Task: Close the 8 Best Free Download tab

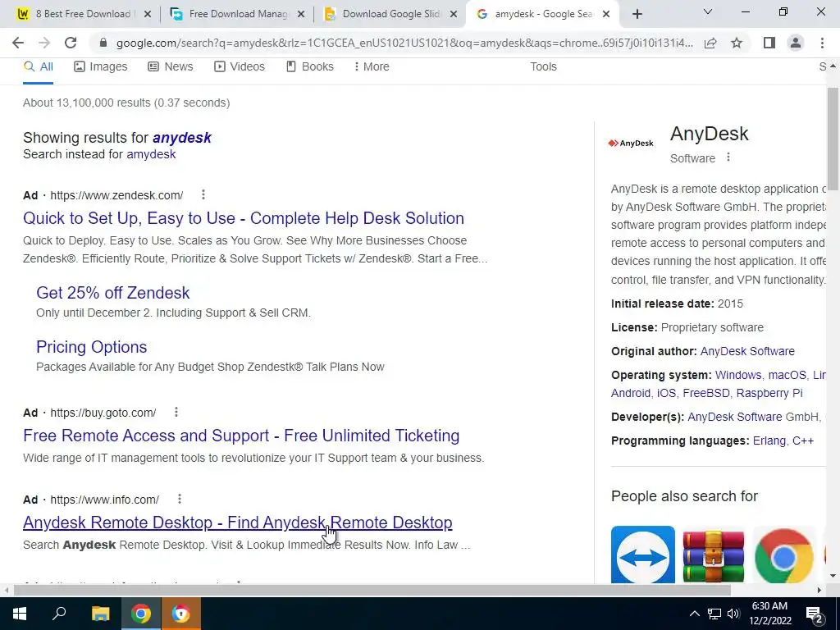Action: tap(148, 14)
